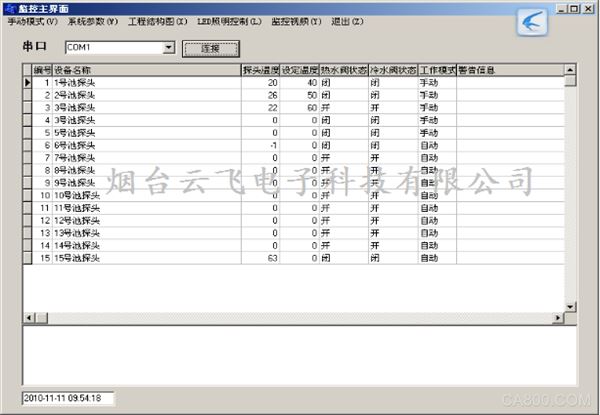Viewport: 600px width, 415px height.
Task: Click hot water valve 开 for row 3
Action: click(x=344, y=107)
